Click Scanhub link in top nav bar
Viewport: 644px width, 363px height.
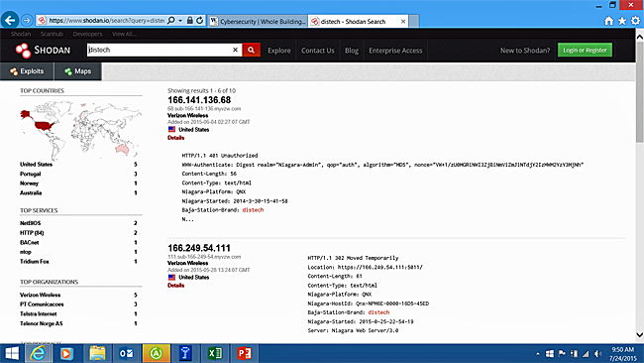click(x=52, y=34)
